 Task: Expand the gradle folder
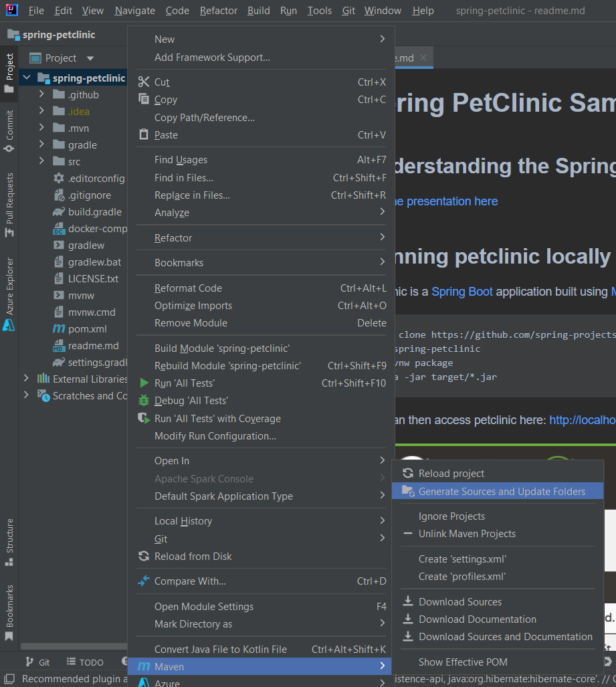[x=41, y=144]
